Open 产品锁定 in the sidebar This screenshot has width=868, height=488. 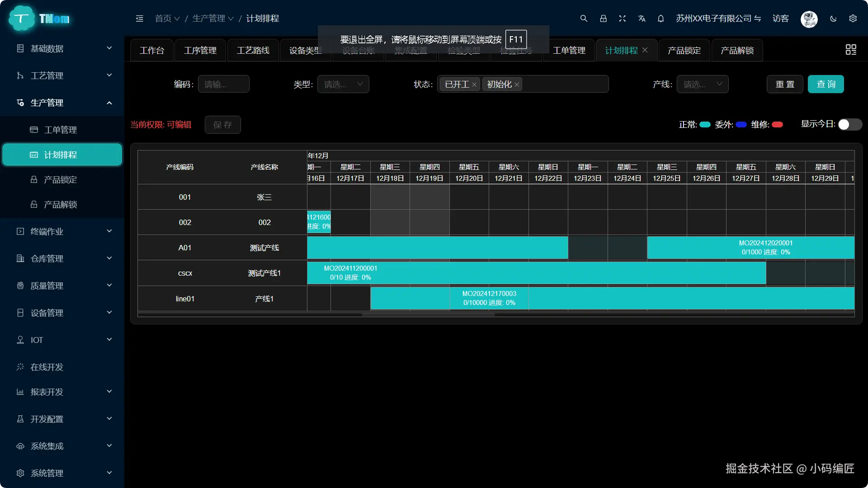(x=60, y=179)
